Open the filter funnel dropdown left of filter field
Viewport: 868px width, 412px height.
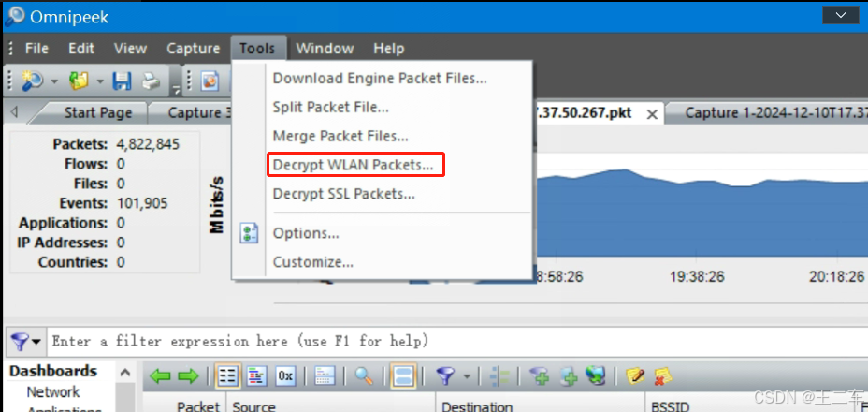pyautogui.click(x=25, y=341)
